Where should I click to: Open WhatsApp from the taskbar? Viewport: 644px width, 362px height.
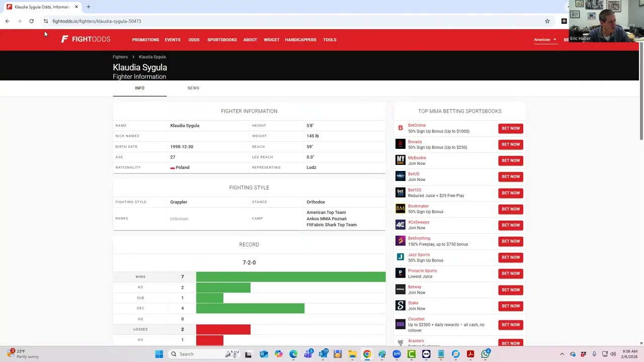[486, 354]
